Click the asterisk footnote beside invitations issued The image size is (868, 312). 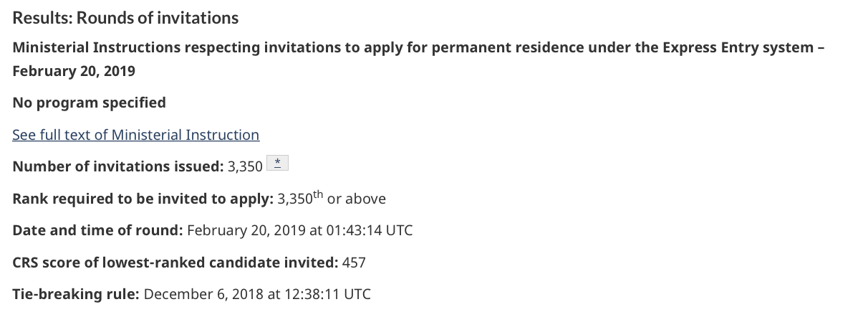277,164
